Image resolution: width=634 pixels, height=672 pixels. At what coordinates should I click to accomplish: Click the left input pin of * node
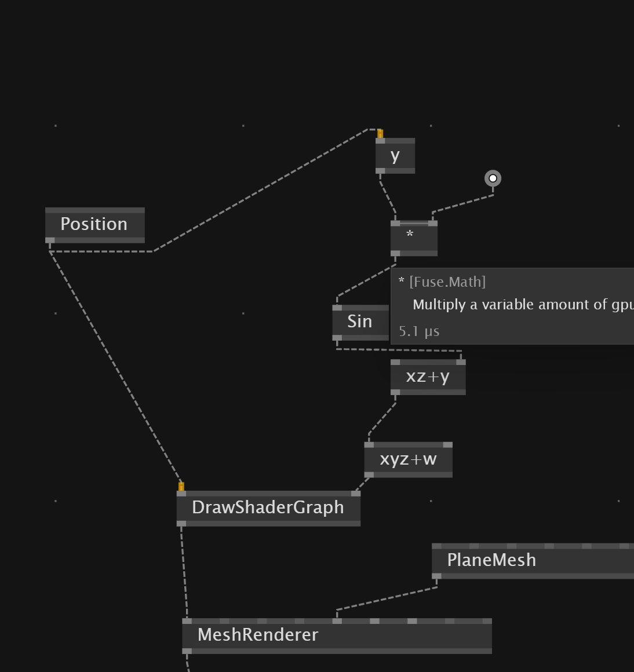click(x=395, y=223)
